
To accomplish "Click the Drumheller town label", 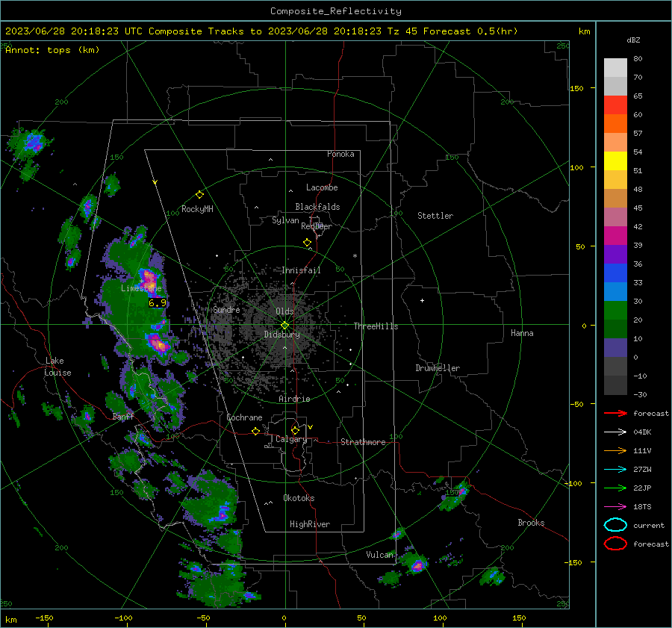I will coord(438,368).
